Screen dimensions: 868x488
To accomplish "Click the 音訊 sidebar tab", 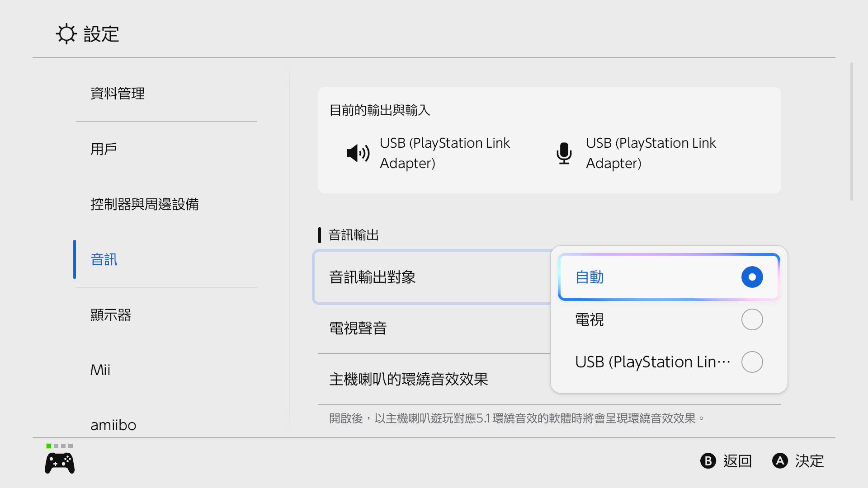I will pos(104,259).
